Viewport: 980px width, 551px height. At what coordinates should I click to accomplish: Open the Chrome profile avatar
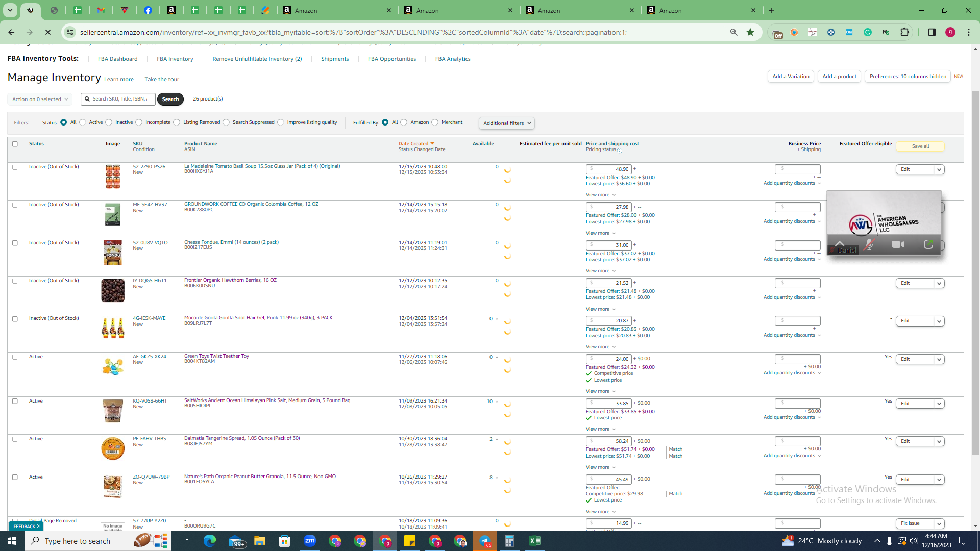pyautogui.click(x=950, y=32)
